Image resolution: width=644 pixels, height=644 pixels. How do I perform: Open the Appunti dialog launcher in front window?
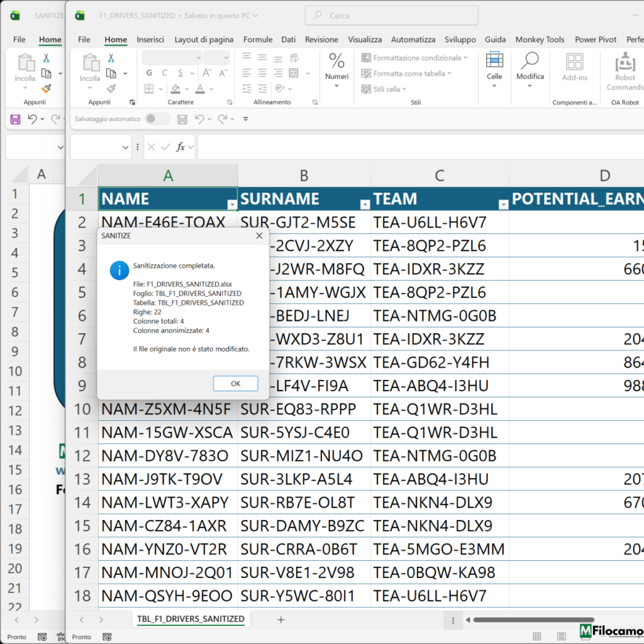tap(132, 103)
